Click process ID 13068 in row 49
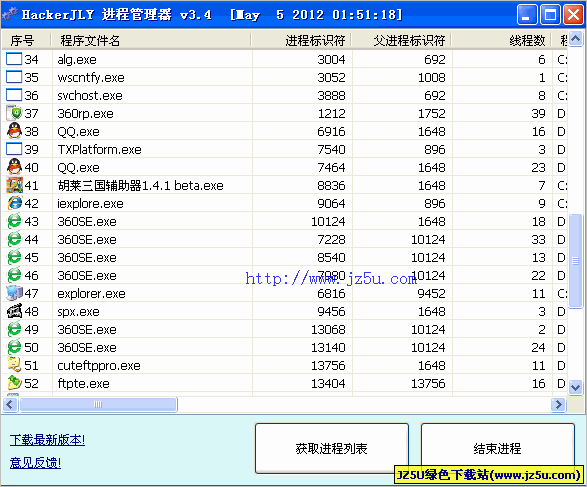Screen dimensions: 587x487 click(x=328, y=329)
